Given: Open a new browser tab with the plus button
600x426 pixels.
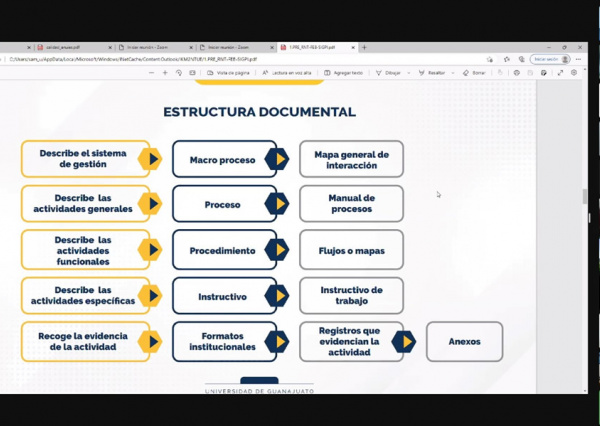Looking at the screenshot, I should (x=364, y=47).
